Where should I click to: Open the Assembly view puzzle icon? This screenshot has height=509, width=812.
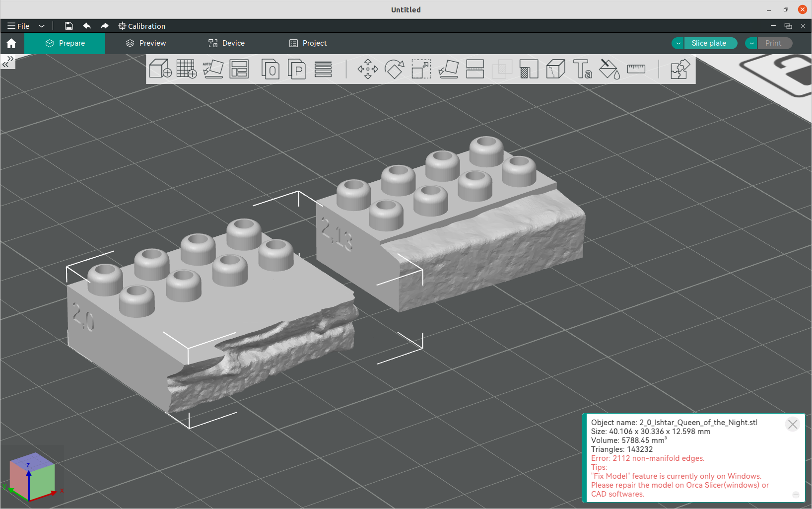(x=679, y=69)
